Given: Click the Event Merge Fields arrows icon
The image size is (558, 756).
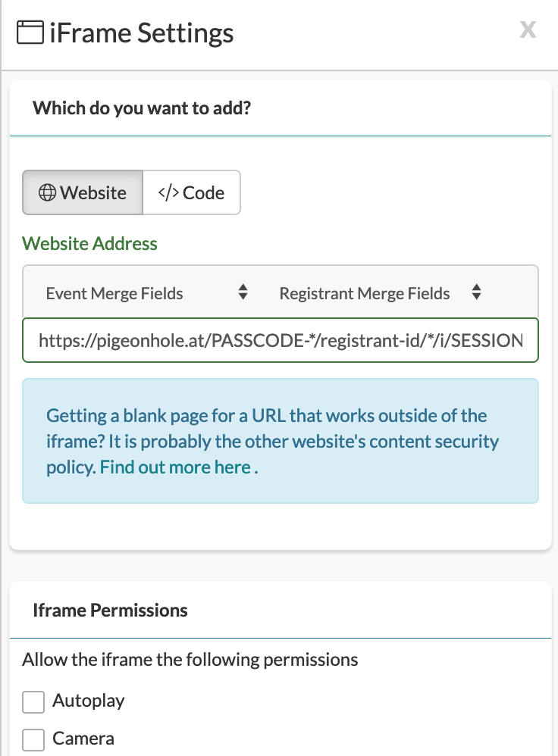Looking at the screenshot, I should coord(243,292).
